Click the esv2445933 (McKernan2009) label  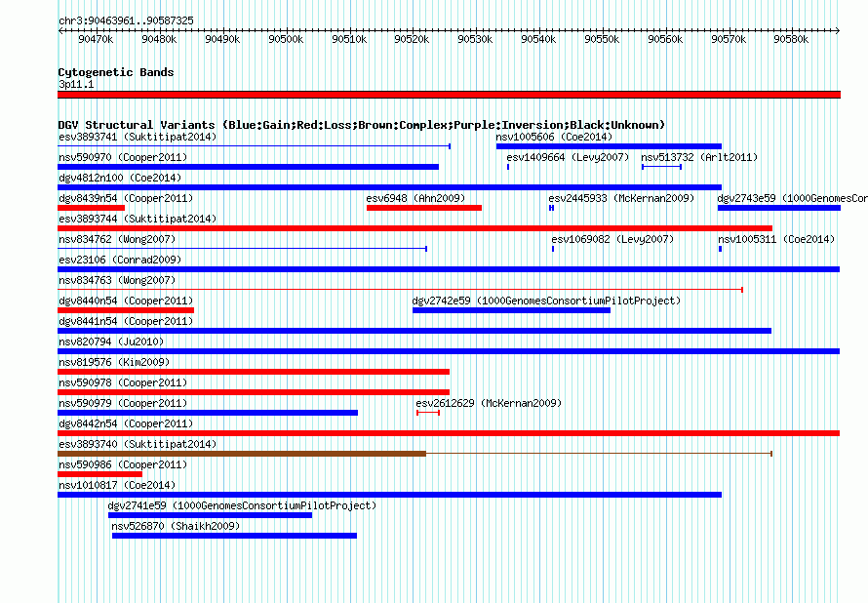click(x=621, y=198)
